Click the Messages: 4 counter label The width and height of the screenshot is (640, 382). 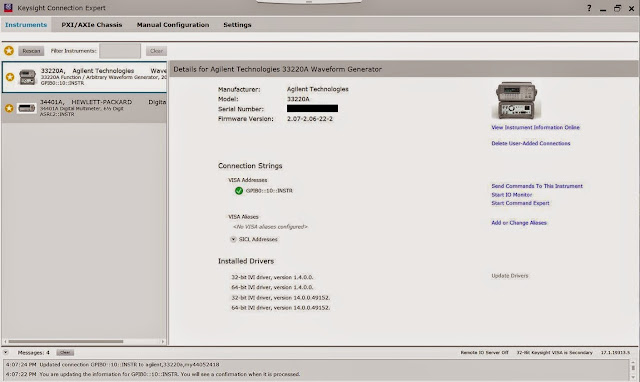(x=33, y=353)
